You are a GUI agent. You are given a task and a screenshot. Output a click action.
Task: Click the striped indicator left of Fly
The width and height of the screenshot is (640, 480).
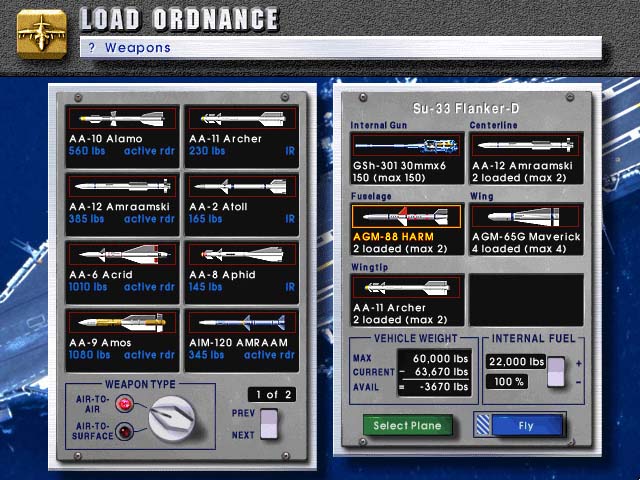coord(483,426)
